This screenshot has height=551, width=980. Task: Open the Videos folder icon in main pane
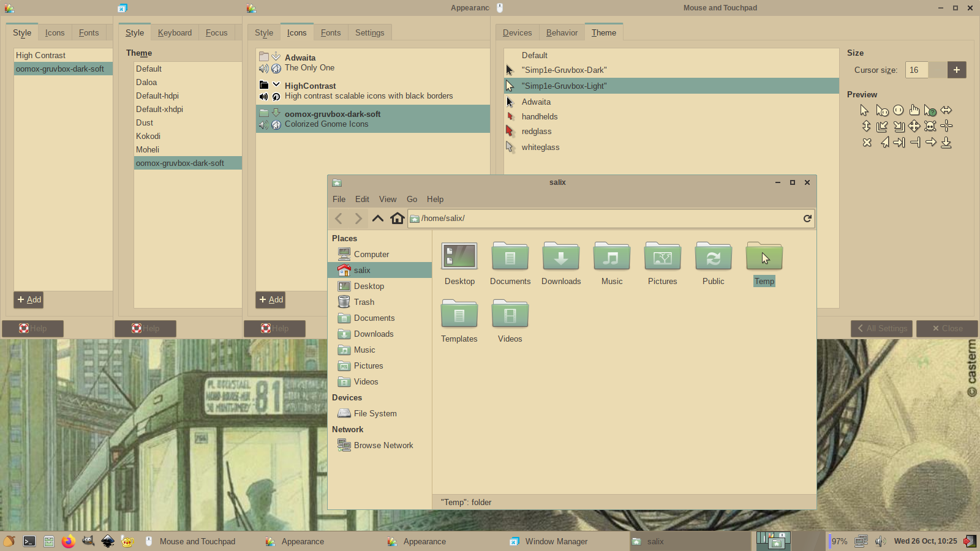(510, 314)
